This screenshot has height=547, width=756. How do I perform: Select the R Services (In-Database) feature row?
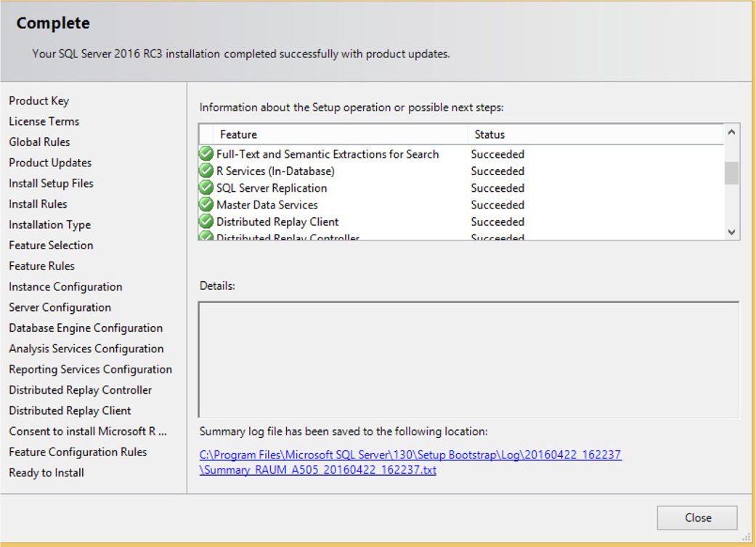(x=461, y=171)
